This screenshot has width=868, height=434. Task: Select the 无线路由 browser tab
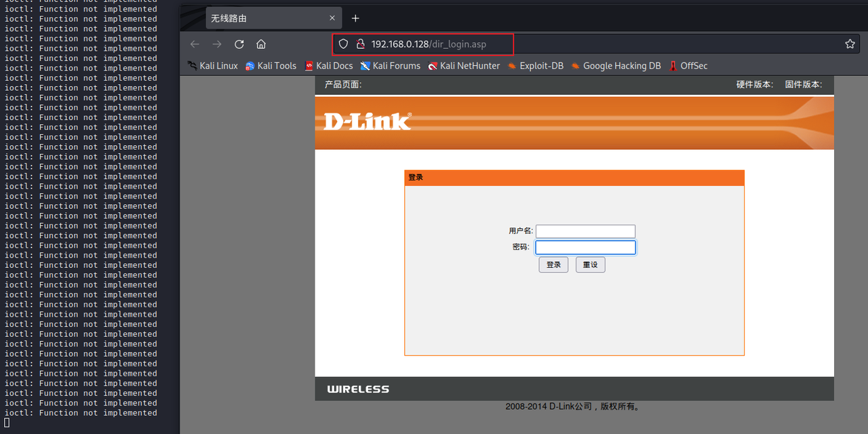pyautogui.click(x=273, y=18)
